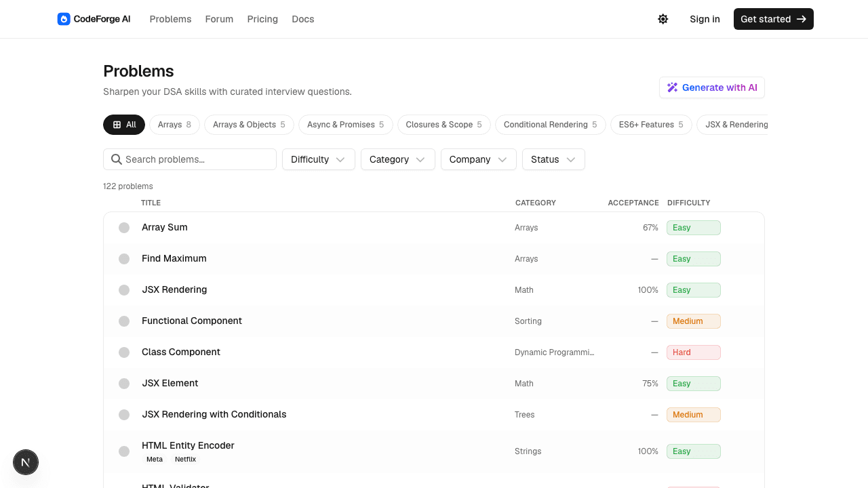Click the Easy badge on Array Sum row
The height and width of the screenshot is (488, 868).
(x=694, y=228)
